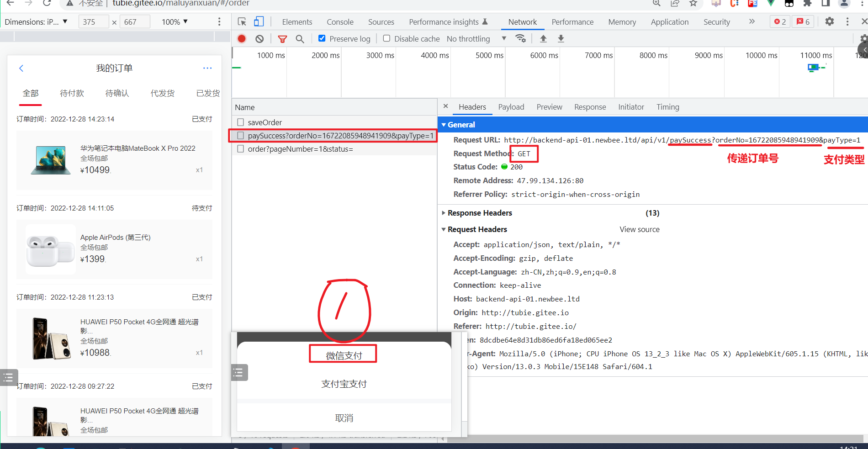Check the paySuccess request checkbox
Screen dimensions: 868x449
(x=241, y=136)
